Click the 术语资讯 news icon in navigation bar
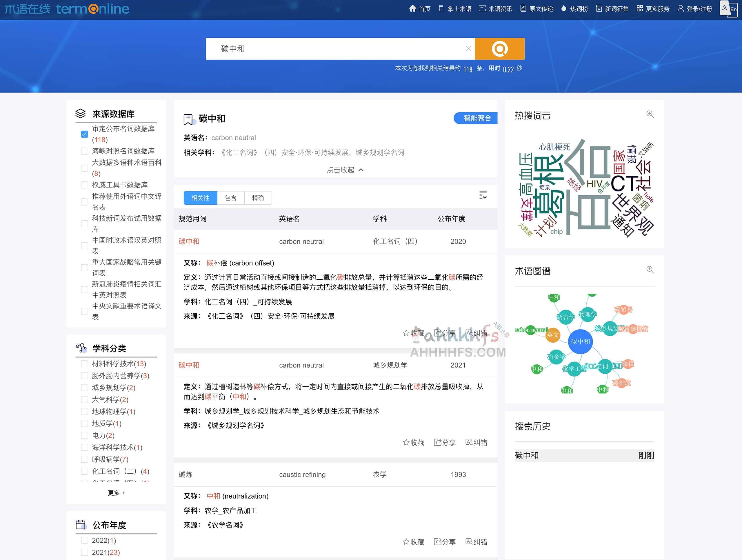Viewport: 742px width, 560px height. point(482,8)
